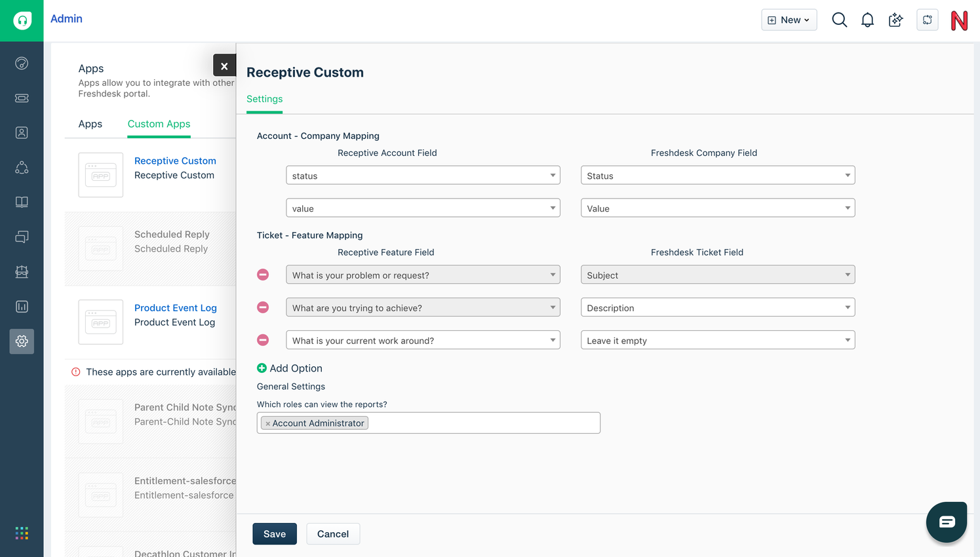Open the Analytics bar-chart icon

coord(22,306)
